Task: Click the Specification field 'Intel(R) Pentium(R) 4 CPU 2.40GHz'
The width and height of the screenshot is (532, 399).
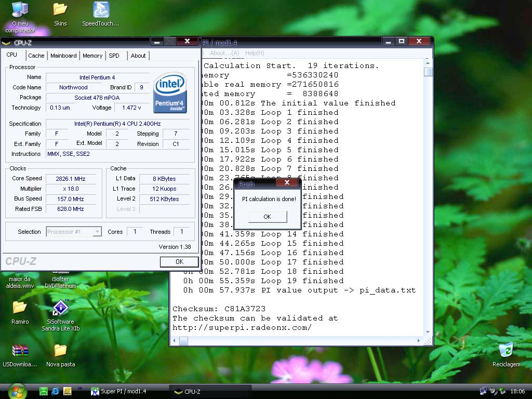Action: [117, 124]
